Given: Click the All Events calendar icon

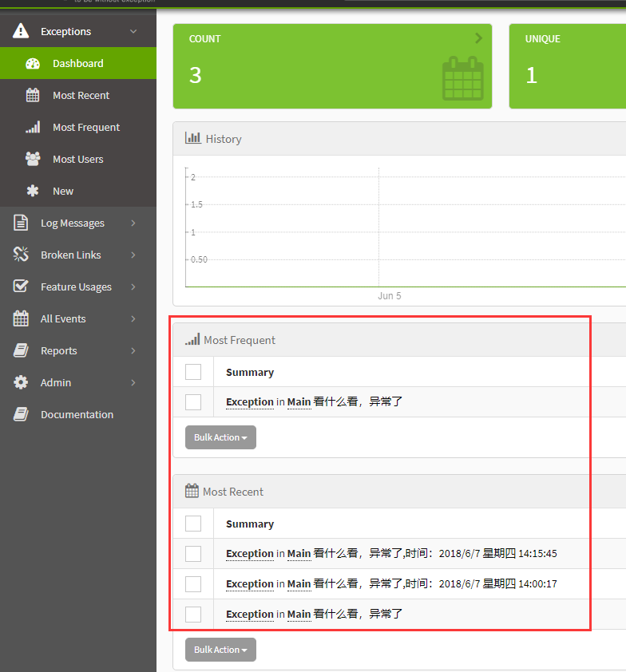Looking at the screenshot, I should pos(21,318).
